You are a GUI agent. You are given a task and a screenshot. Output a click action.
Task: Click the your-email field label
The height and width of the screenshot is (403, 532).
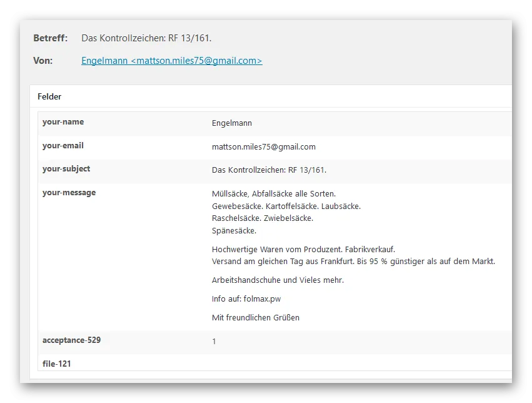pos(63,146)
